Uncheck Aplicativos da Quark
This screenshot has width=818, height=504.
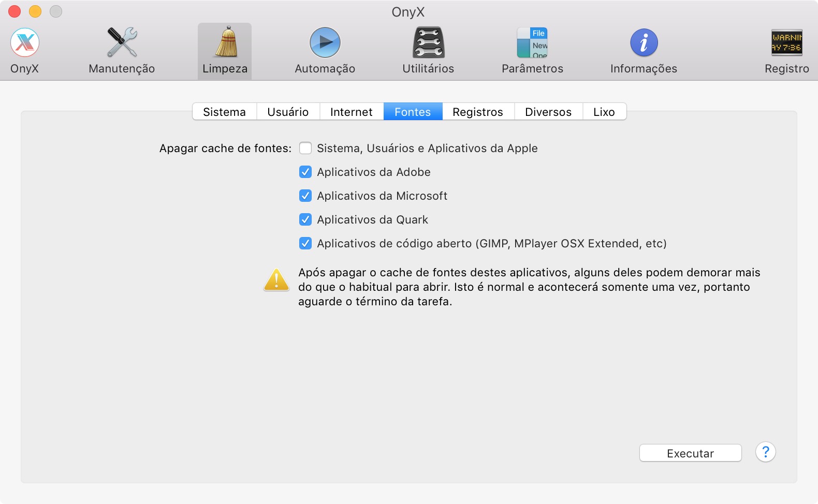(305, 219)
